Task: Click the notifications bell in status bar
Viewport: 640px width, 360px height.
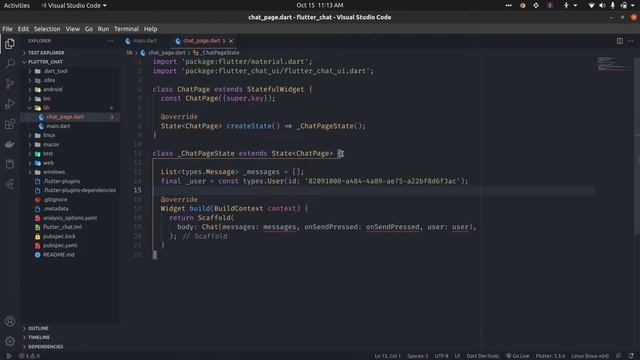Action: [x=631, y=356]
